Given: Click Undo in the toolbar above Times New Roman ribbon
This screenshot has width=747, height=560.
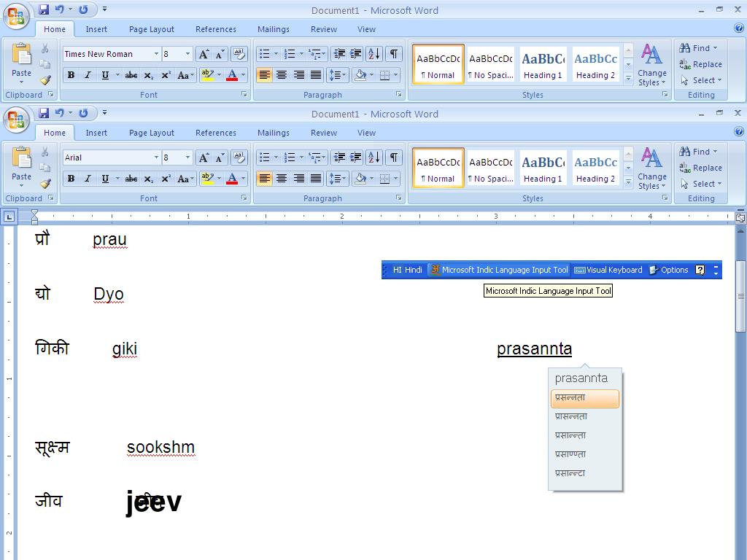Looking at the screenshot, I should pos(59,9).
